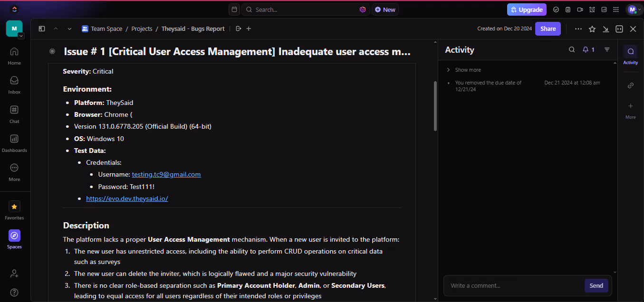Favorite this task with the star icon
644x302 pixels.
(x=592, y=29)
